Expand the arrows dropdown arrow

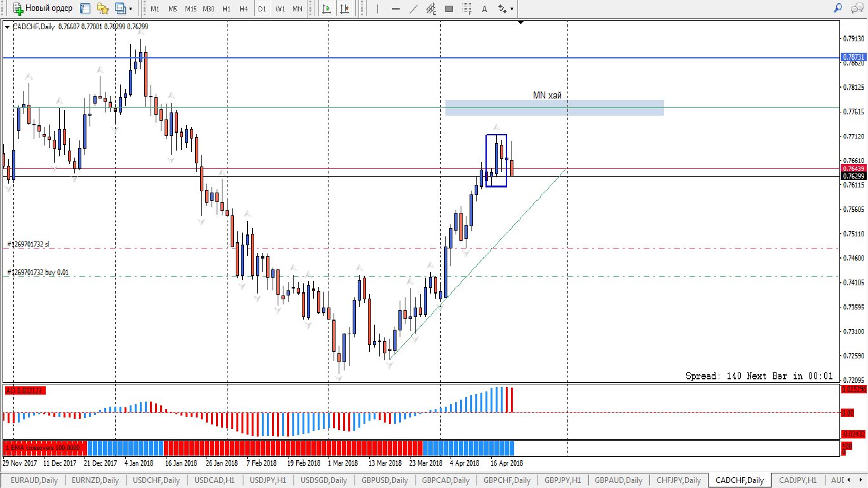pyautogui.click(x=512, y=9)
